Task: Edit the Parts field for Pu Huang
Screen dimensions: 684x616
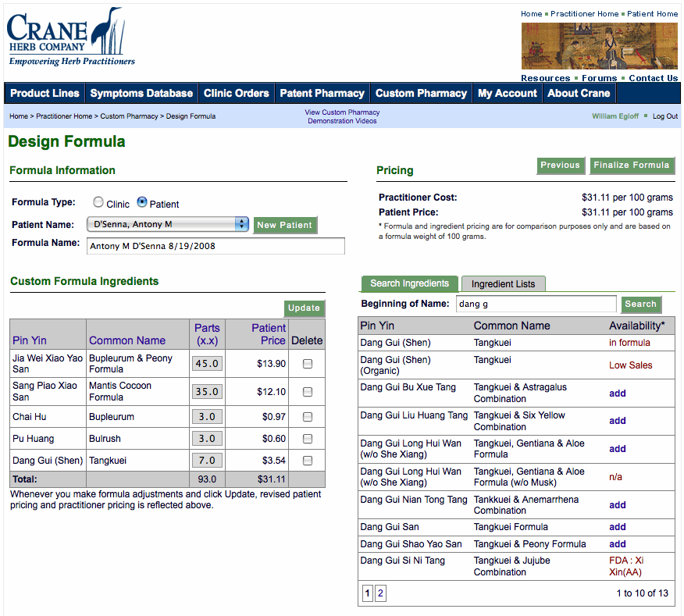Action: [207, 439]
